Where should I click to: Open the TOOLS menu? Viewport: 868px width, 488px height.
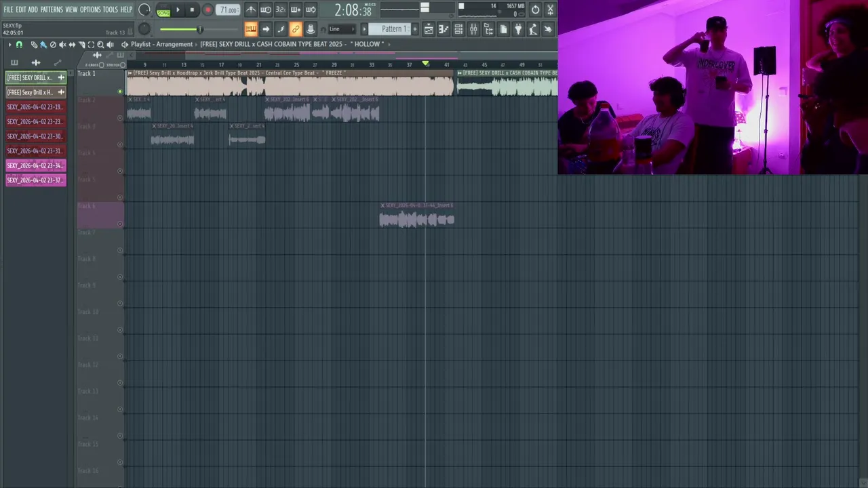(x=110, y=9)
